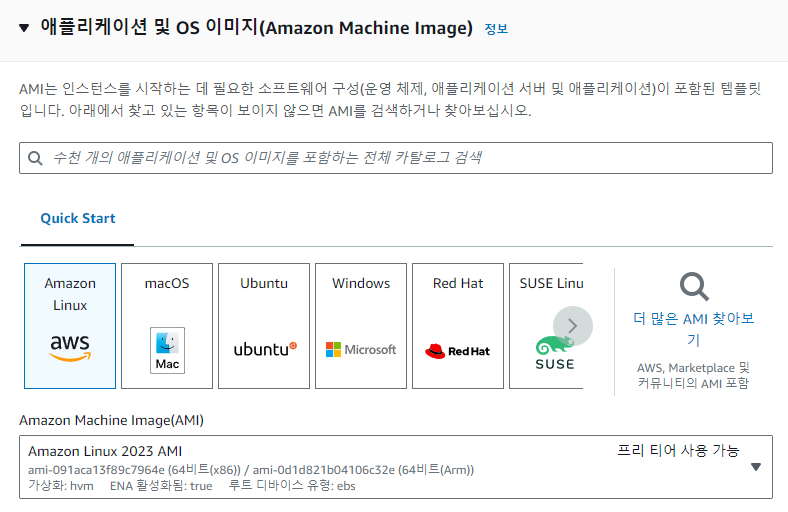Click the large Browse more AMIs magnifier

click(x=694, y=286)
